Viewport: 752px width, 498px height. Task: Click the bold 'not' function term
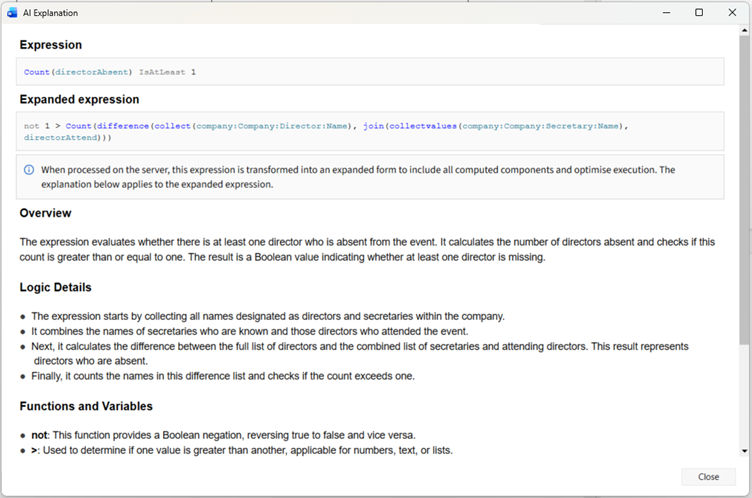[40, 436]
